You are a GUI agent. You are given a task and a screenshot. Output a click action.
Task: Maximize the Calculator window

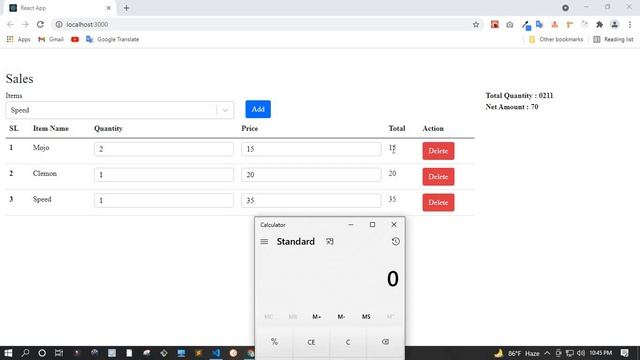[x=372, y=224]
